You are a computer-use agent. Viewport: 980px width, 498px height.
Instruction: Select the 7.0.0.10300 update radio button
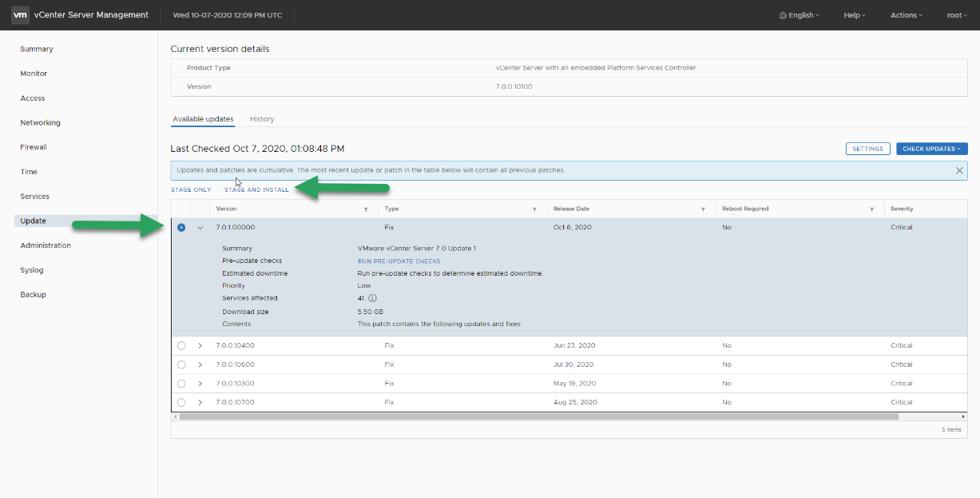coord(181,384)
